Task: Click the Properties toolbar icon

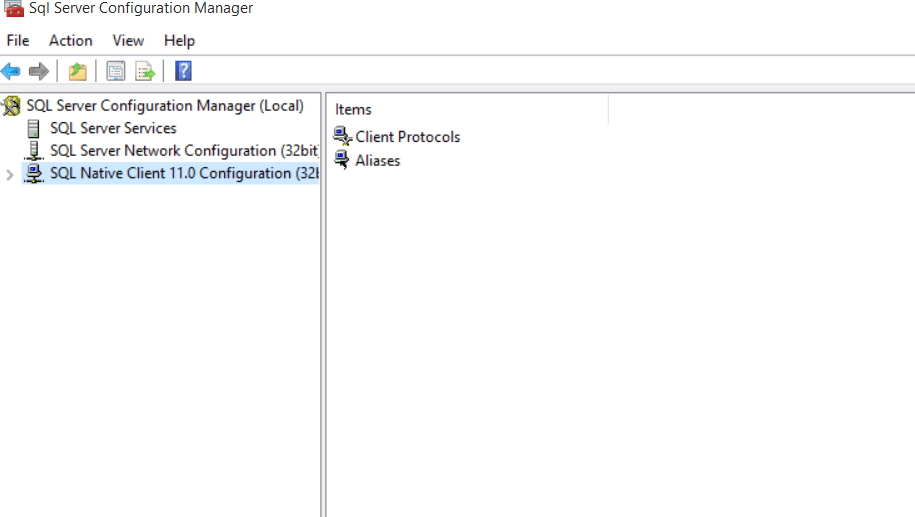Action: point(116,71)
